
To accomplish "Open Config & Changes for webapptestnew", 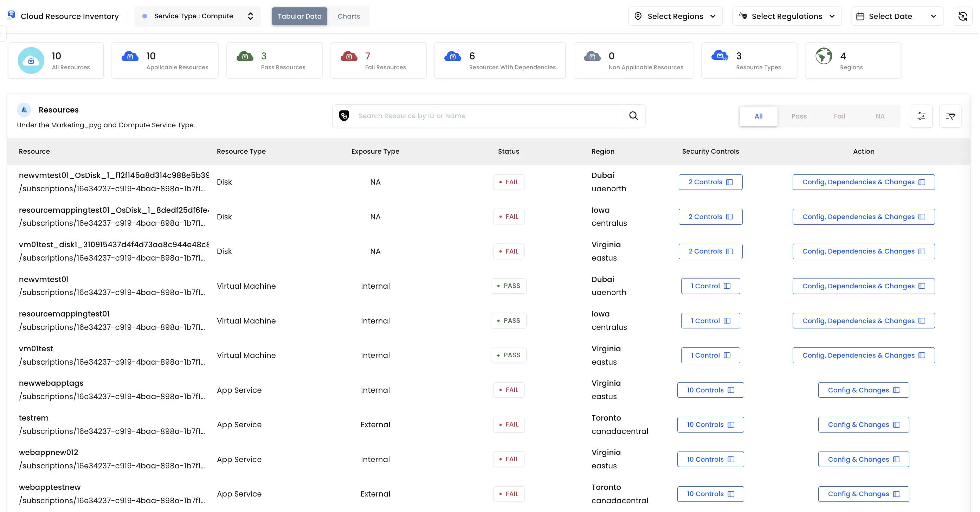I will click(x=863, y=494).
